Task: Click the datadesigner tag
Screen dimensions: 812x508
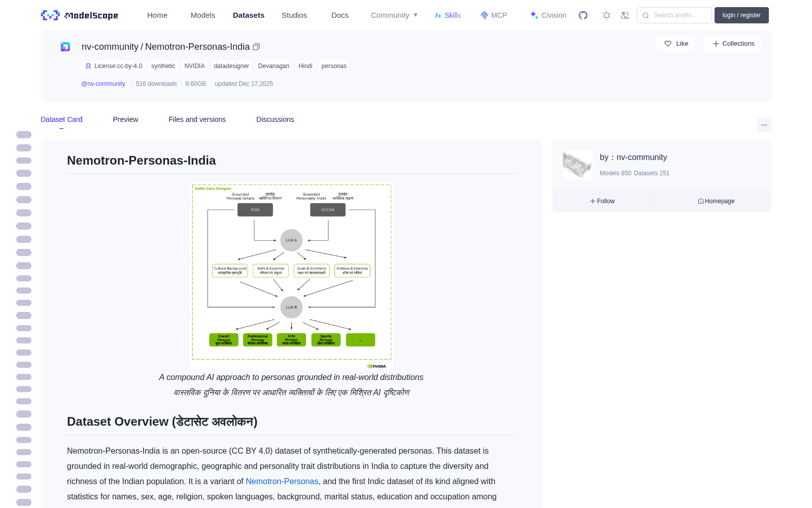Action: coord(231,66)
